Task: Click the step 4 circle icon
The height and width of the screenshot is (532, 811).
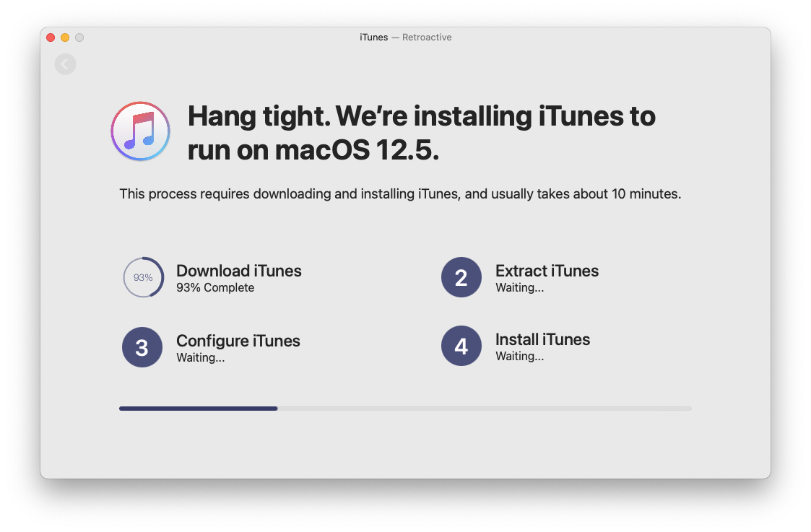Action: [461, 346]
